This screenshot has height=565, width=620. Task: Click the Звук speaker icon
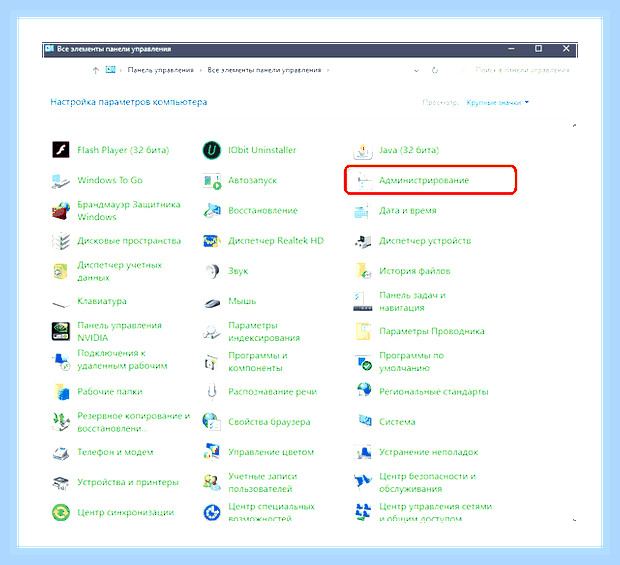[212, 271]
